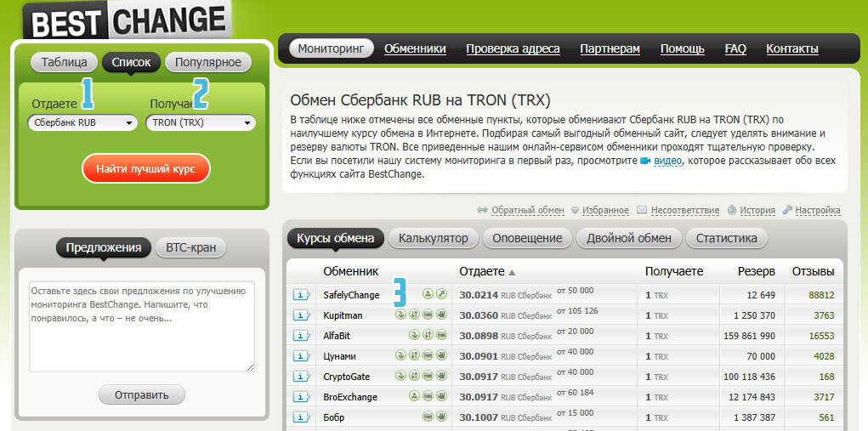
Task: Open the Настройка link
Action: [x=818, y=210]
